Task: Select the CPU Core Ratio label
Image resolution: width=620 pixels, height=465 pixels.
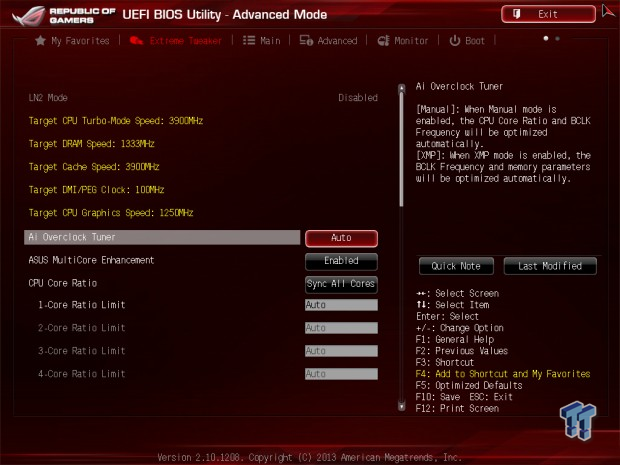Action: tap(62, 283)
